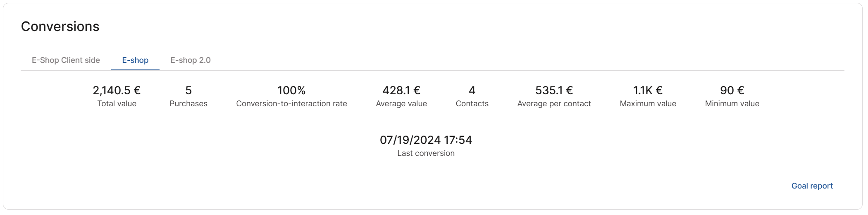The height and width of the screenshot is (215, 868).
Task: Click the 90 € minimum value figure
Action: (x=732, y=90)
